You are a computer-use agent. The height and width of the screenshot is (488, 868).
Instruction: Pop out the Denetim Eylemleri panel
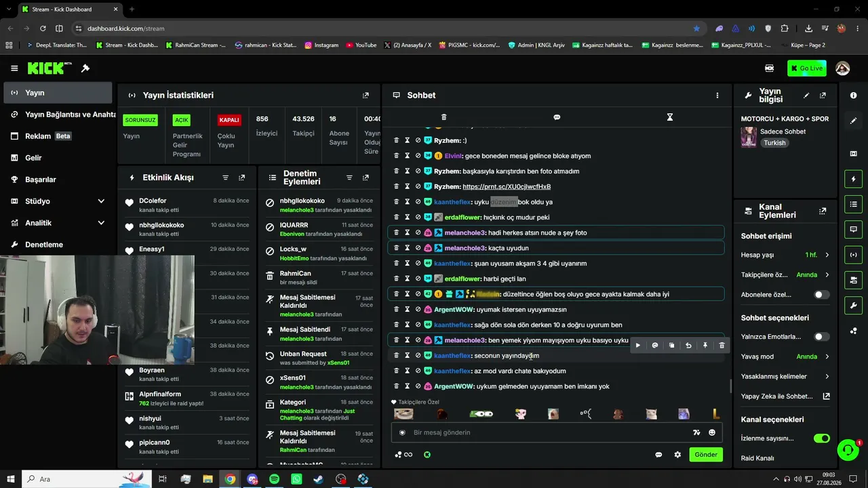tap(366, 178)
